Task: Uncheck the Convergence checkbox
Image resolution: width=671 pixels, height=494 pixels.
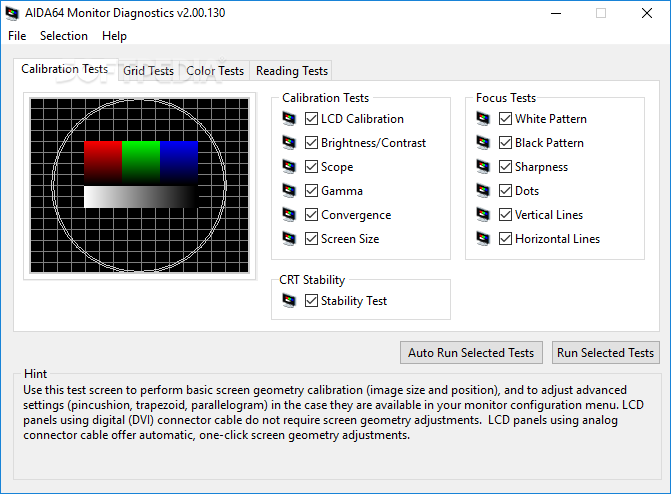Action: (x=311, y=214)
